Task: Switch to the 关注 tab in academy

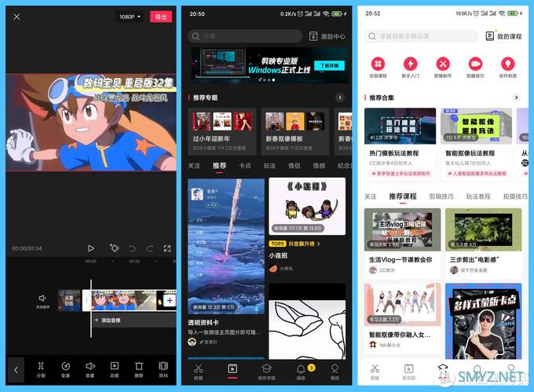Action: coord(370,196)
